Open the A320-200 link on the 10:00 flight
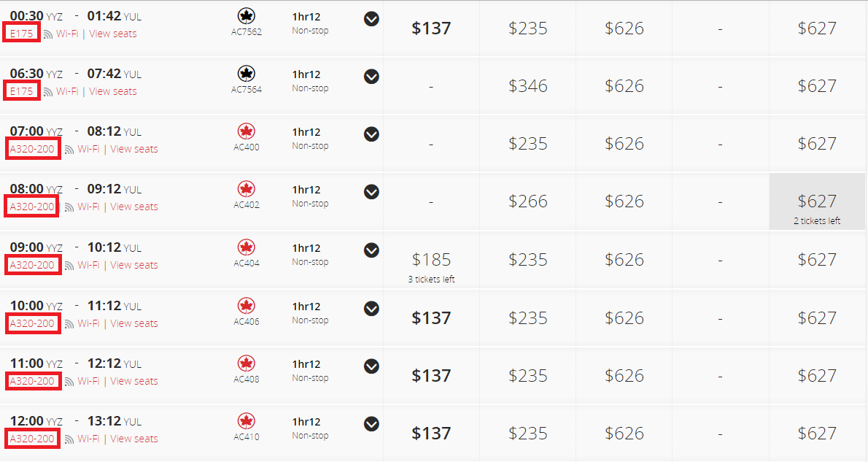The image size is (868, 462). coord(32,323)
